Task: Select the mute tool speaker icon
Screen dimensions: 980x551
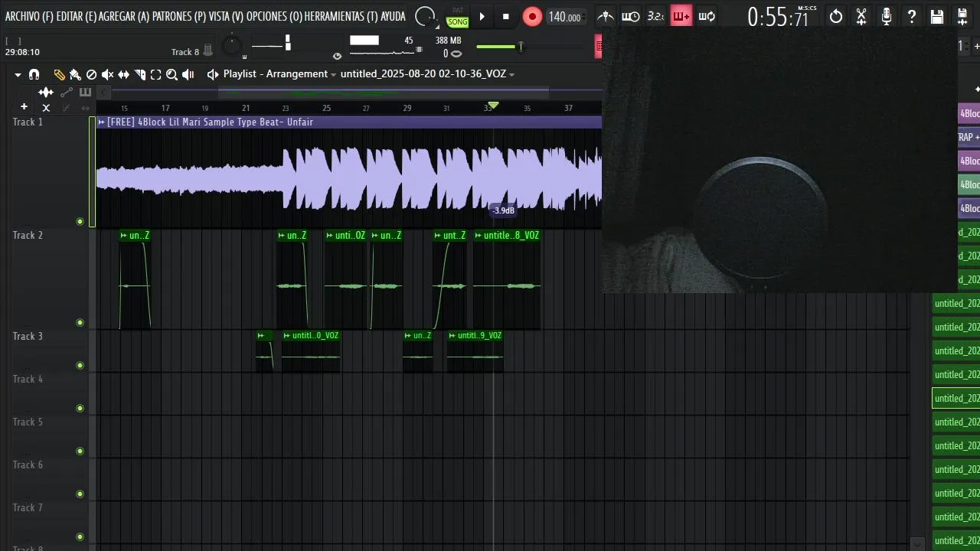Action: [108, 74]
